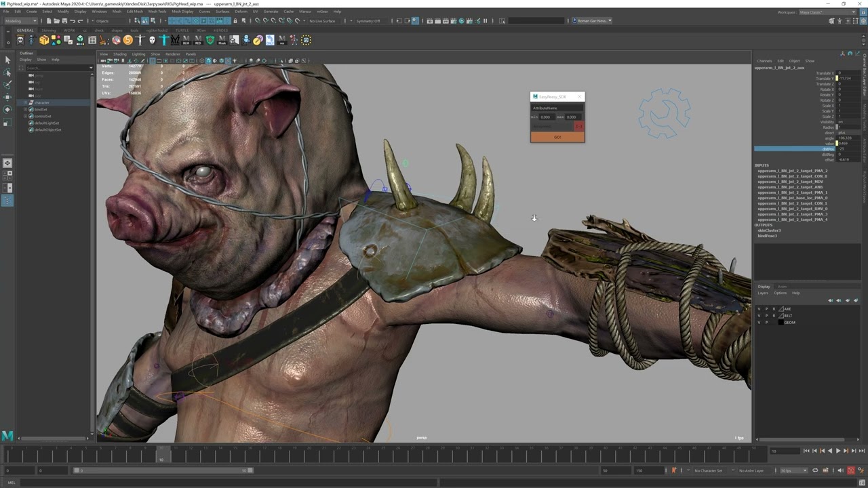Click the GO! button in EasyPeasy_SDK
Viewport: 868px width, 488px height.
[557, 137]
